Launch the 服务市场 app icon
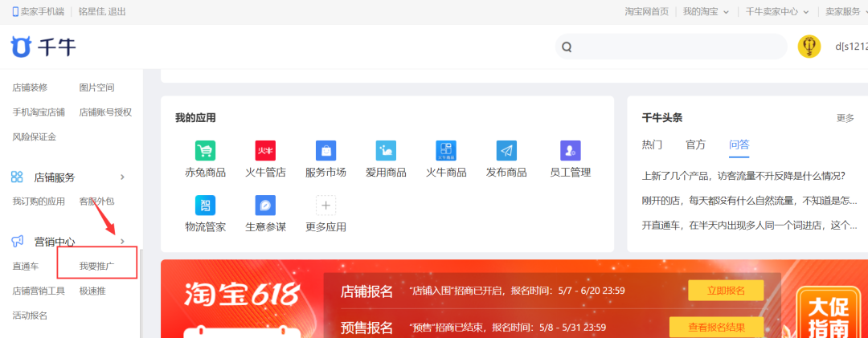The image size is (868, 338). 325,151
